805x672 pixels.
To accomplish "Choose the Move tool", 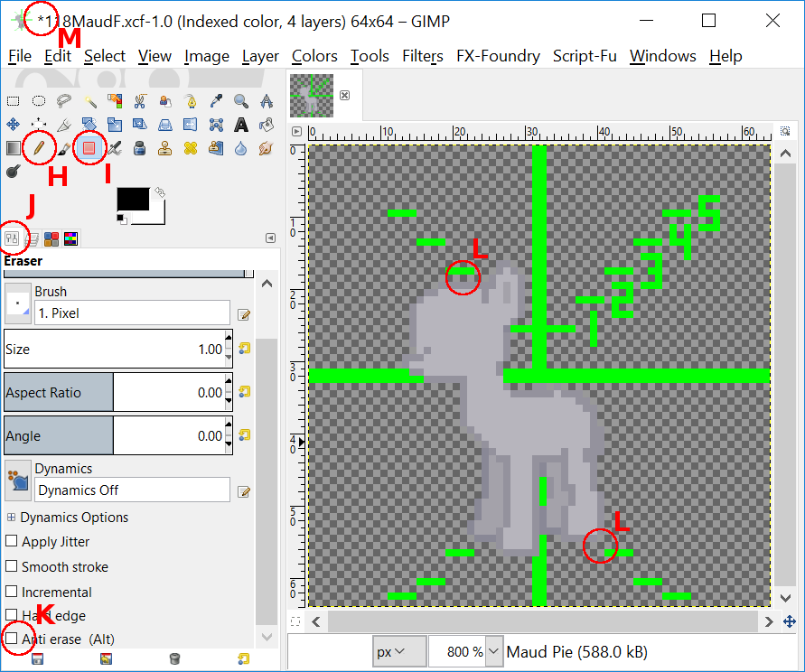I will (x=13, y=125).
